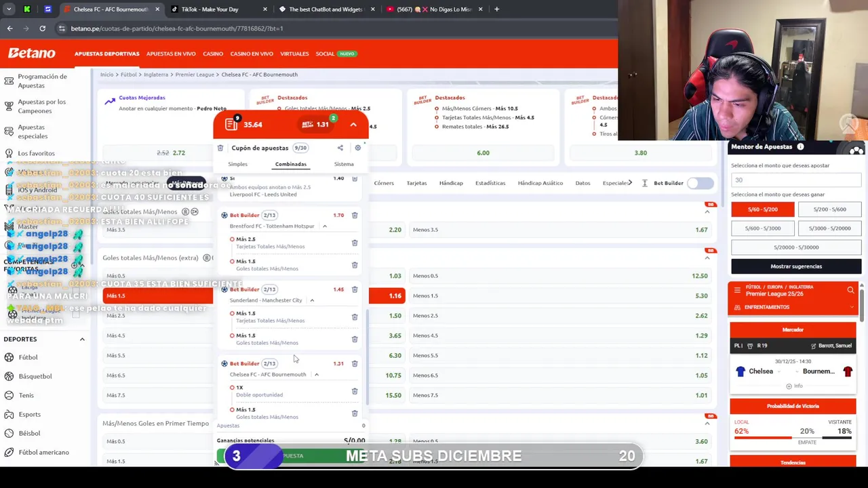The width and height of the screenshot is (868, 488).
Task: Click the Béisbol sidebar icon
Action: click(x=9, y=433)
